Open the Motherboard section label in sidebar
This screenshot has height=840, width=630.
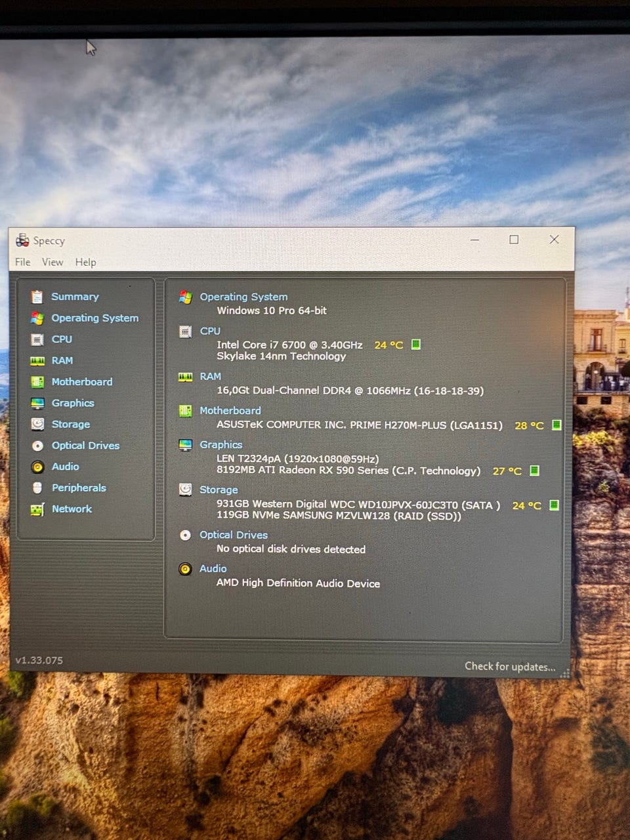pyautogui.click(x=82, y=381)
